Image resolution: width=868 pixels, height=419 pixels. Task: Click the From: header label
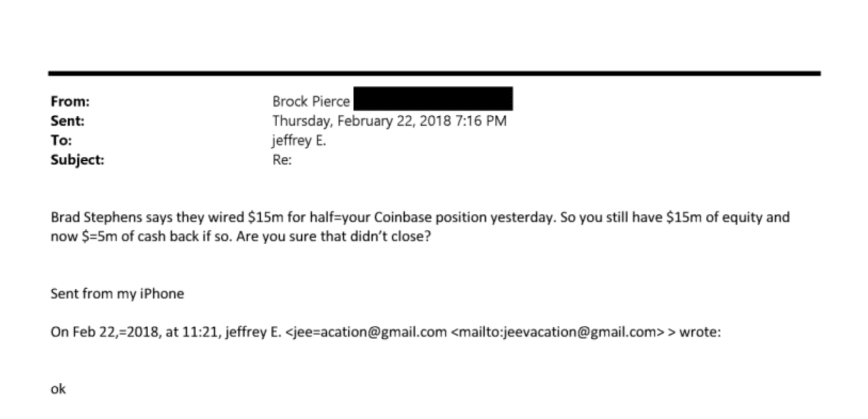70,101
